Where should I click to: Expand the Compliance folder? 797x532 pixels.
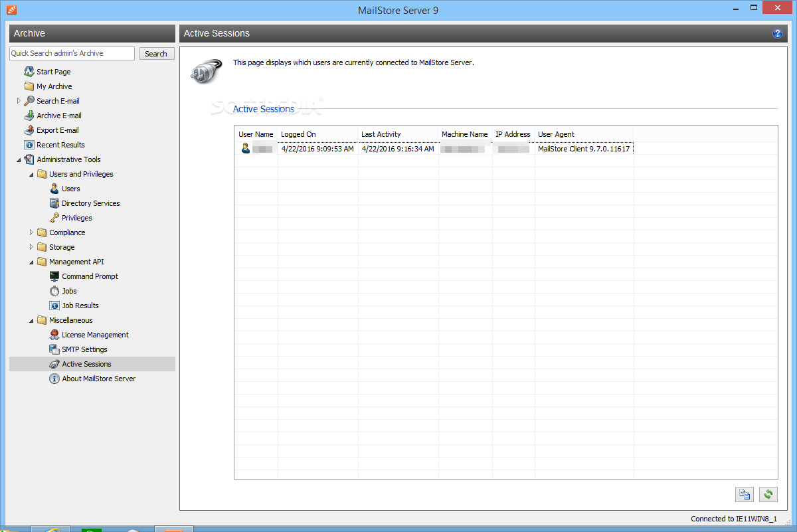(x=31, y=232)
